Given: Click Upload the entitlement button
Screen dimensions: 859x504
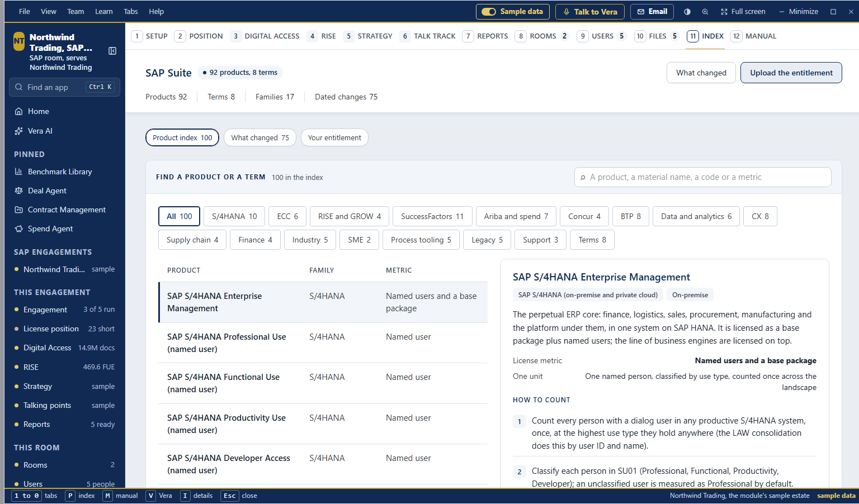Looking at the screenshot, I should click(791, 73).
